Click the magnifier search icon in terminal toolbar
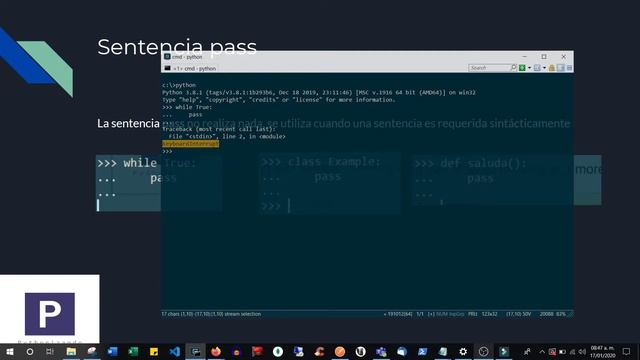This screenshot has width=640, height=360. [x=513, y=68]
